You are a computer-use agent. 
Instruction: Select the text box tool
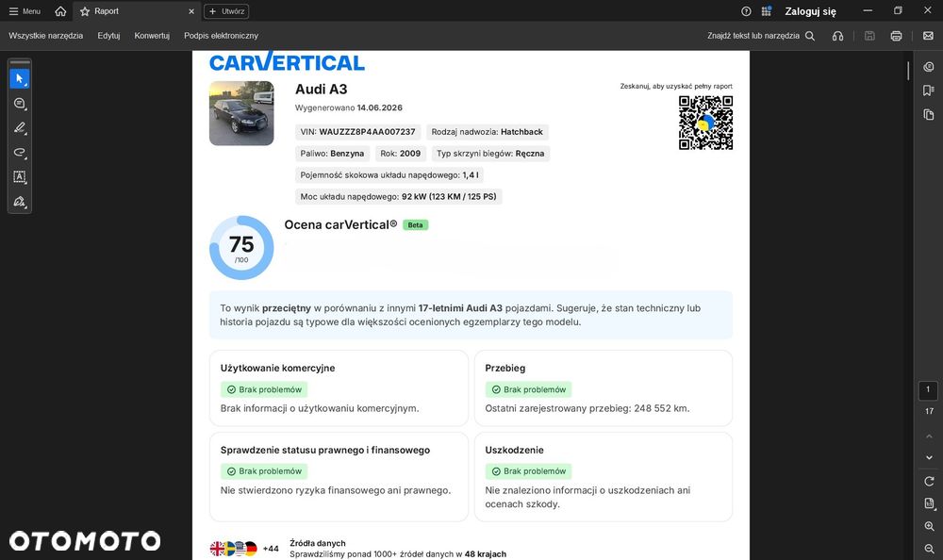point(19,177)
